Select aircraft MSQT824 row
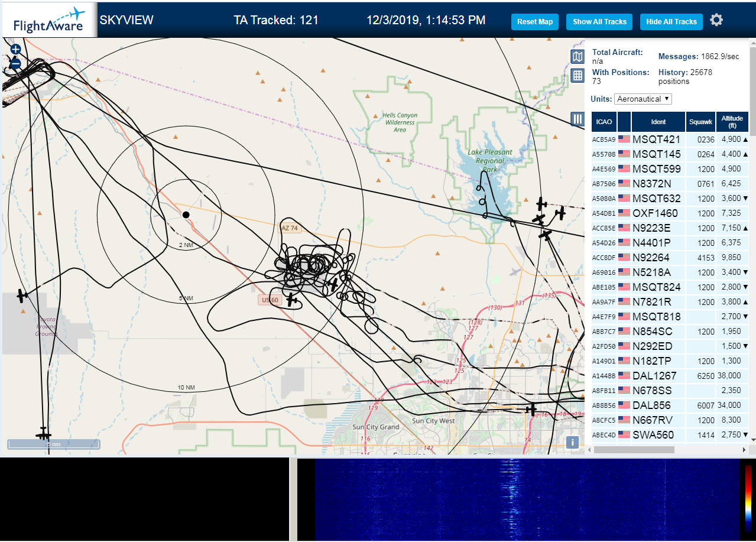756x542 pixels. (x=670, y=287)
